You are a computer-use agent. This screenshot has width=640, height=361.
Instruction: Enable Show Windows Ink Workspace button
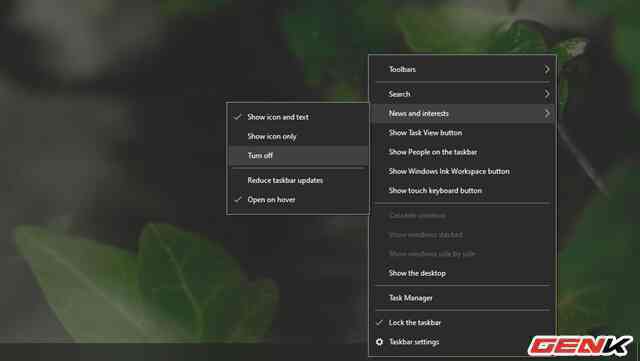coord(462,172)
